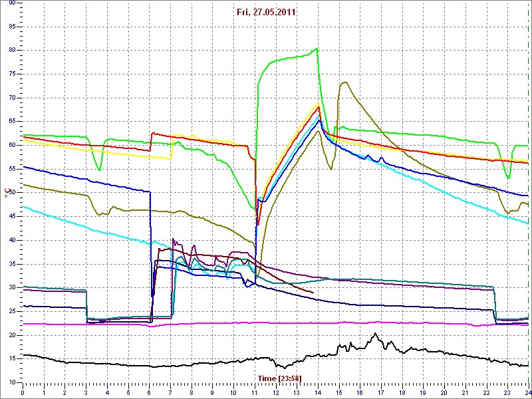
Task: Click the °C temperature axis unit label
Action: (x=6, y=194)
